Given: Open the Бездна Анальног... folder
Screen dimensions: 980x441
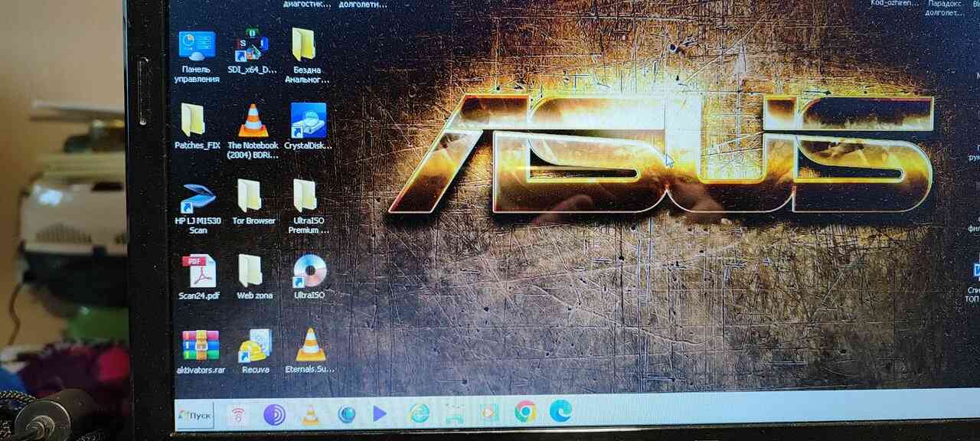Looking at the screenshot, I should tap(307, 56).
